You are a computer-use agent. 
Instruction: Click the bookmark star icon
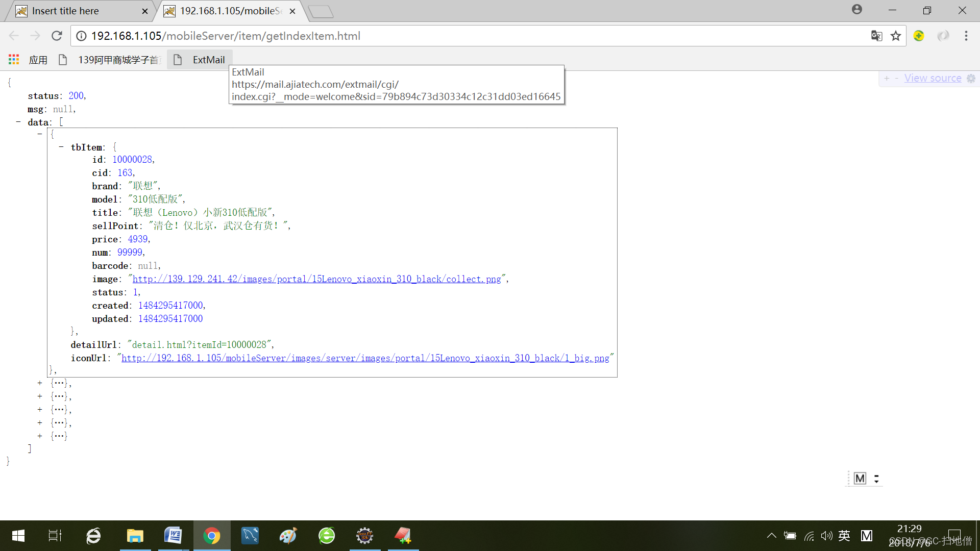coord(896,36)
